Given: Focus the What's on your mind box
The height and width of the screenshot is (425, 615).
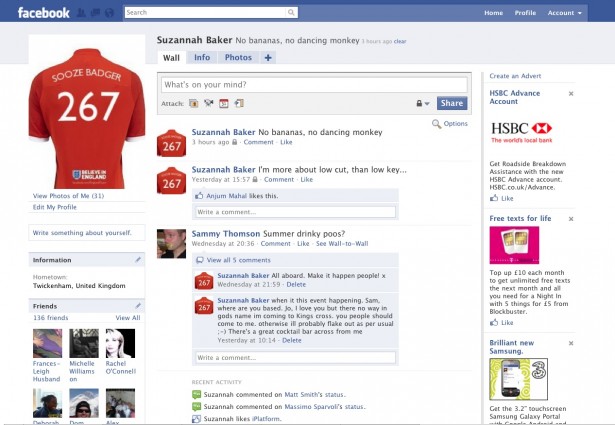Looking at the screenshot, I should [314, 85].
